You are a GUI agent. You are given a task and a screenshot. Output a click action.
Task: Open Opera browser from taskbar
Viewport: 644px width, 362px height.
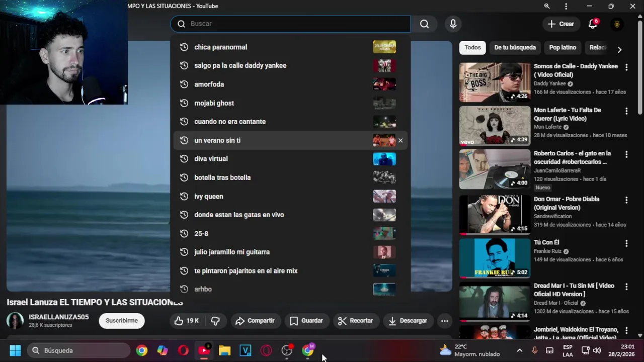183,350
